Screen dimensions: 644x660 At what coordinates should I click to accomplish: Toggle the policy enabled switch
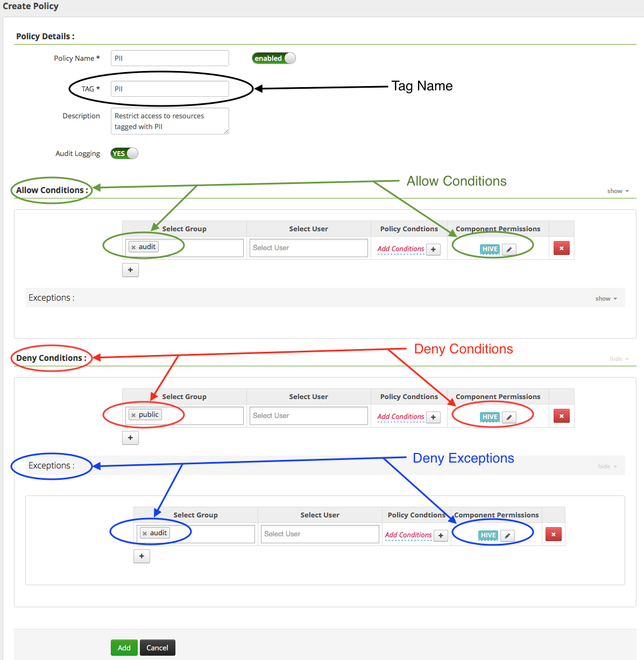pyautogui.click(x=273, y=58)
